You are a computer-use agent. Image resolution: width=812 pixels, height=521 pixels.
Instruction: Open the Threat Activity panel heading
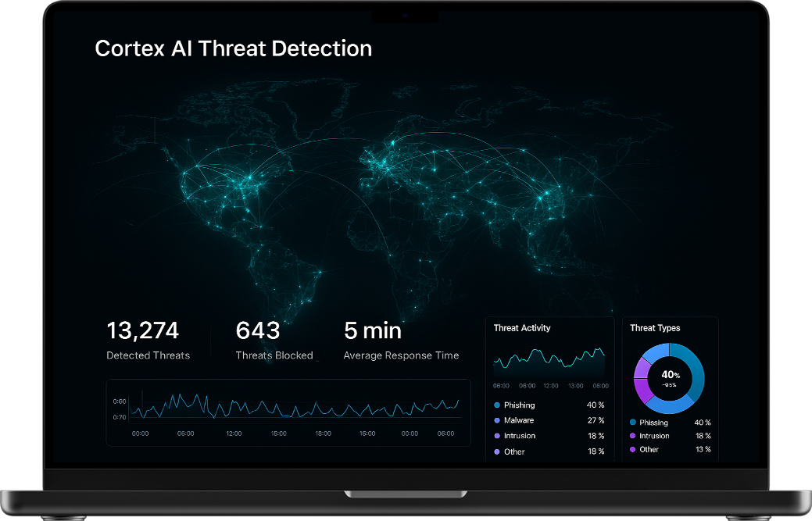(x=522, y=328)
